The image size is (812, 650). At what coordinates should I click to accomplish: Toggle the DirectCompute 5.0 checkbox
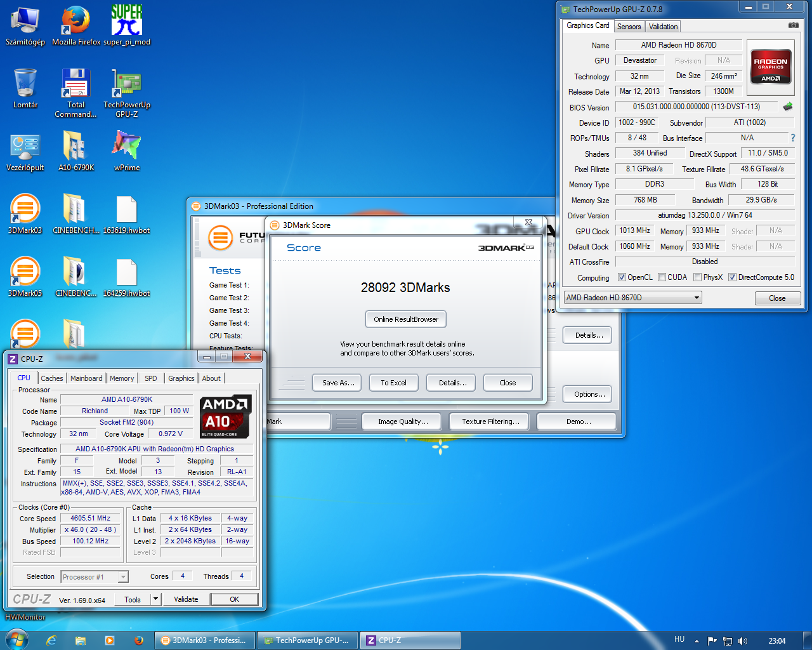732,277
